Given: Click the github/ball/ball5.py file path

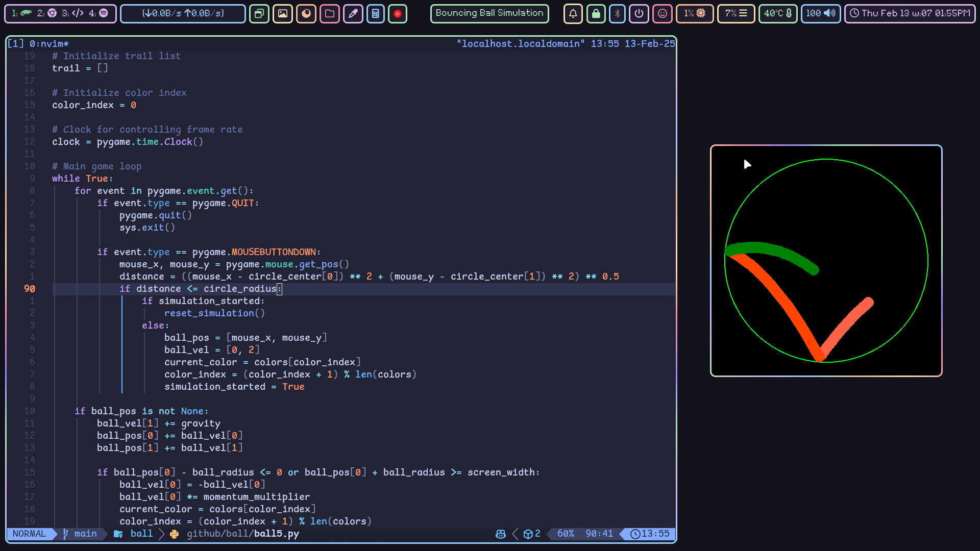Looking at the screenshot, I should tap(243, 534).
